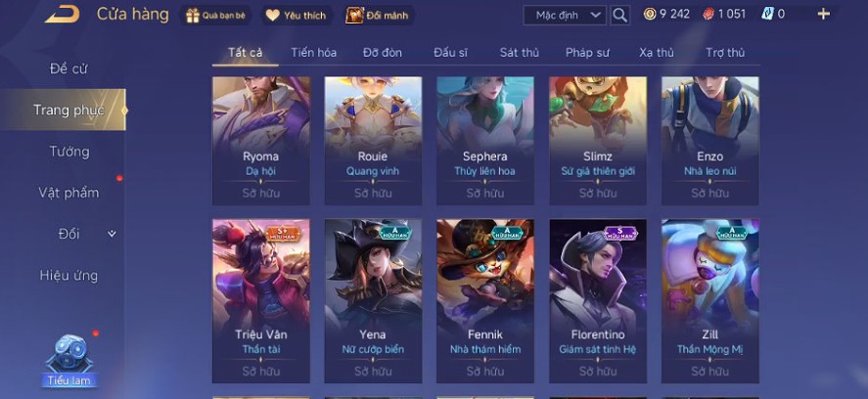Open the search magnifier icon
This screenshot has width=868, height=399.
pos(620,15)
